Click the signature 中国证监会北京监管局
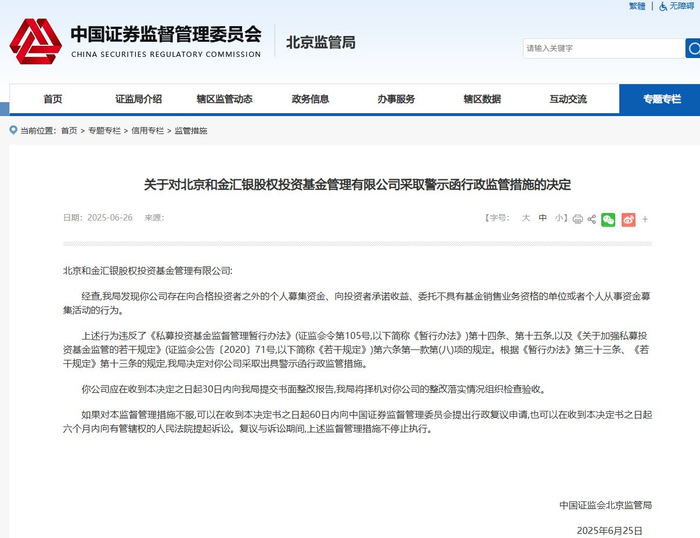Image resolution: width=700 pixels, height=538 pixels. coord(605,505)
